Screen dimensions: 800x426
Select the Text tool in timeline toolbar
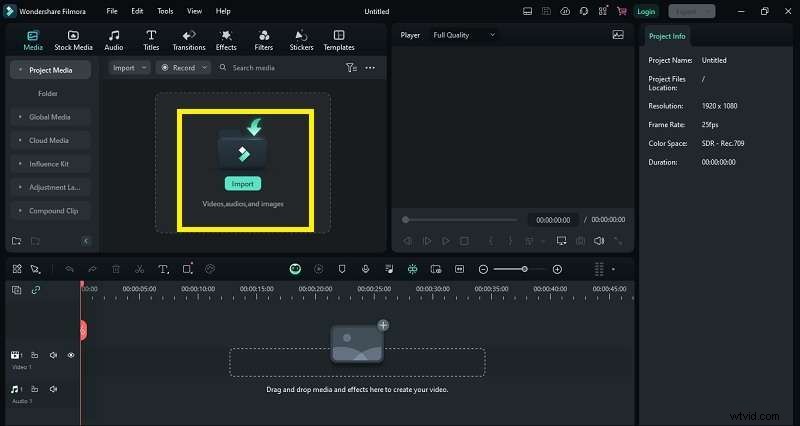[163, 269]
